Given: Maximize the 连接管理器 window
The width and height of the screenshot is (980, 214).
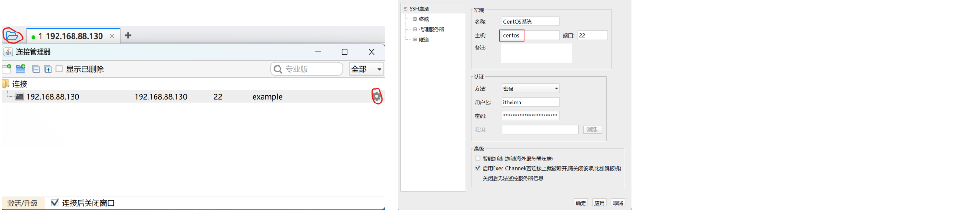Looking at the screenshot, I should [x=345, y=52].
